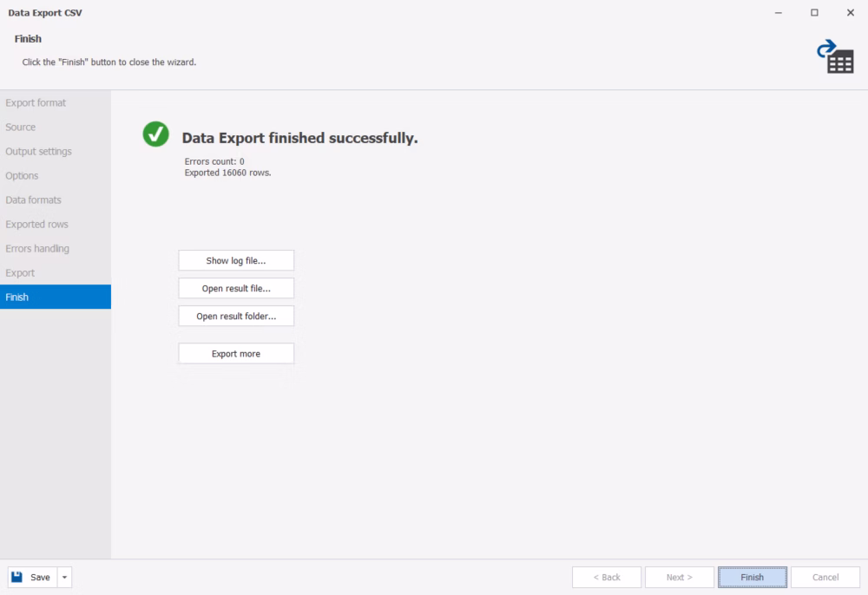Image resolution: width=868 pixels, height=595 pixels.
Task: Click the disabled Next button
Action: (x=680, y=578)
